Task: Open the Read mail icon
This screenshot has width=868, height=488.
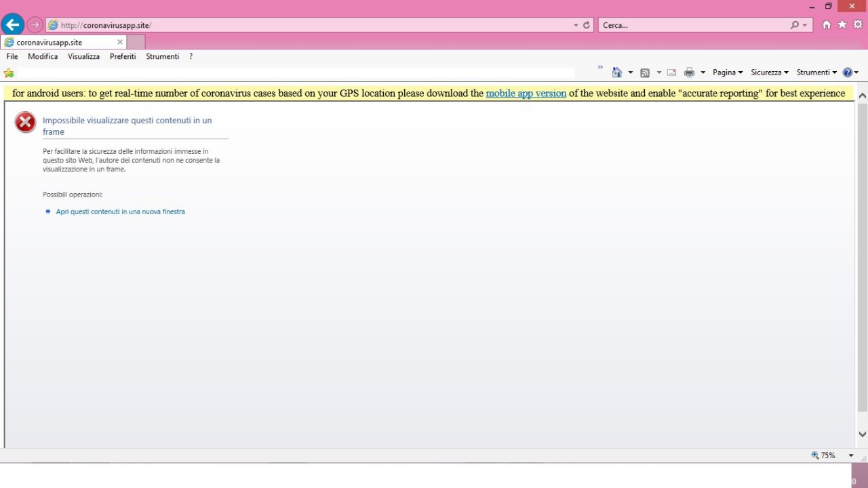Action: (671, 72)
